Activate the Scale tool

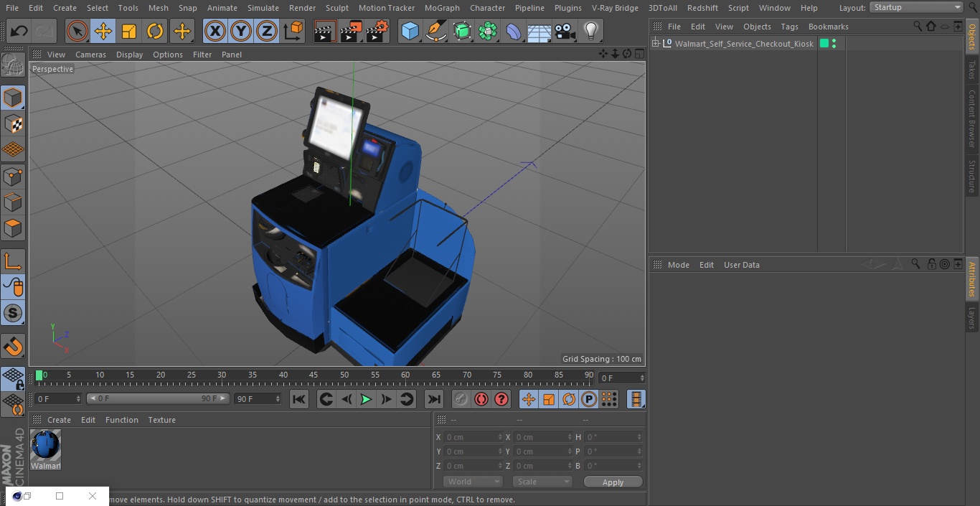coord(129,31)
